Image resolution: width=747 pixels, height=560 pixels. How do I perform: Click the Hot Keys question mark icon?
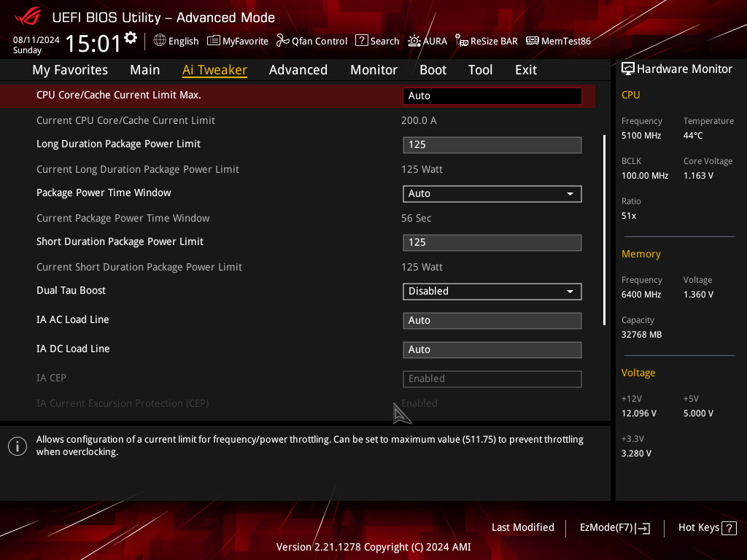point(729,528)
